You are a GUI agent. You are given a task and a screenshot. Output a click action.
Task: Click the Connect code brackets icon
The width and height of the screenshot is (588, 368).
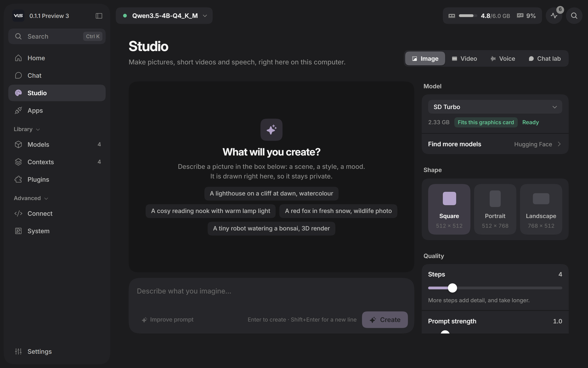coord(18,213)
